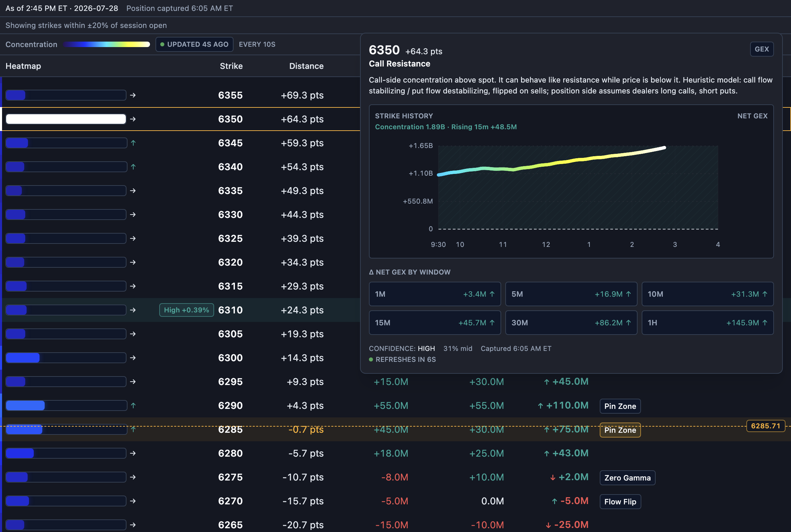Click the up arrow in 1M window card
791x532 pixels.
pos(492,294)
